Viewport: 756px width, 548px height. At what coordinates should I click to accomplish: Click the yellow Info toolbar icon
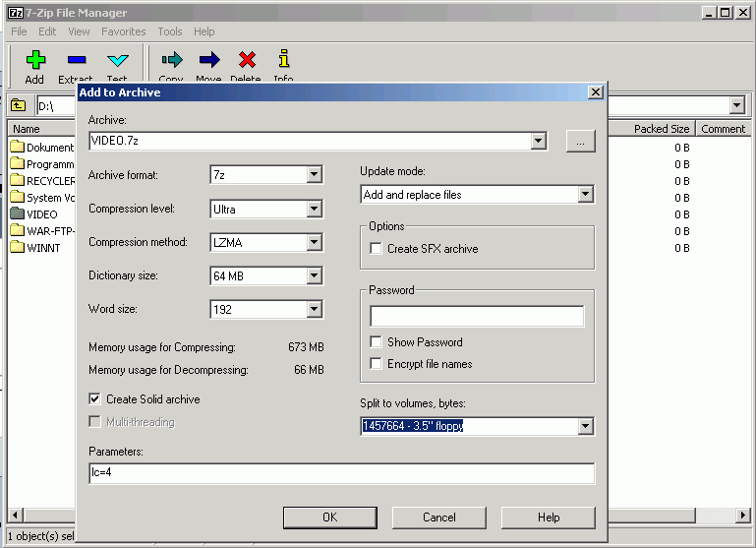[284, 58]
